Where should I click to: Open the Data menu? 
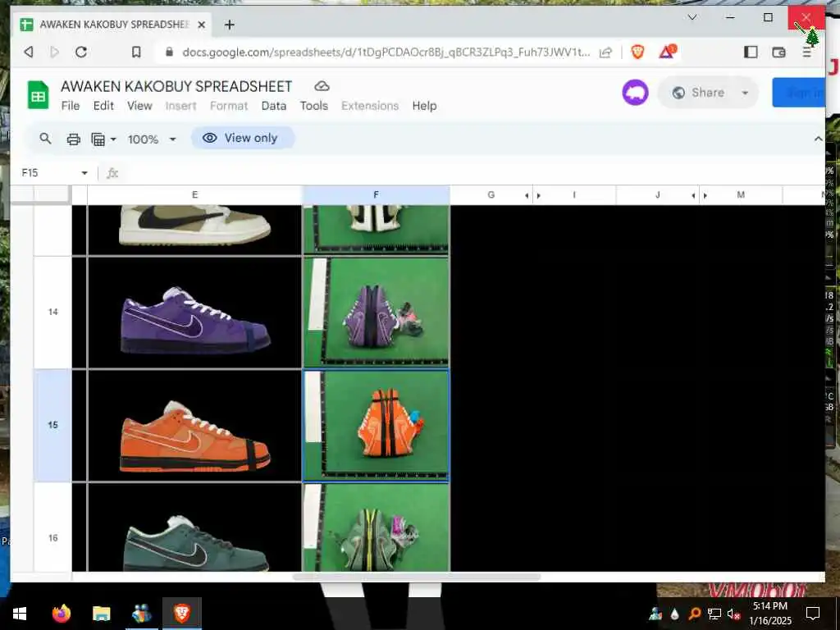click(x=274, y=106)
